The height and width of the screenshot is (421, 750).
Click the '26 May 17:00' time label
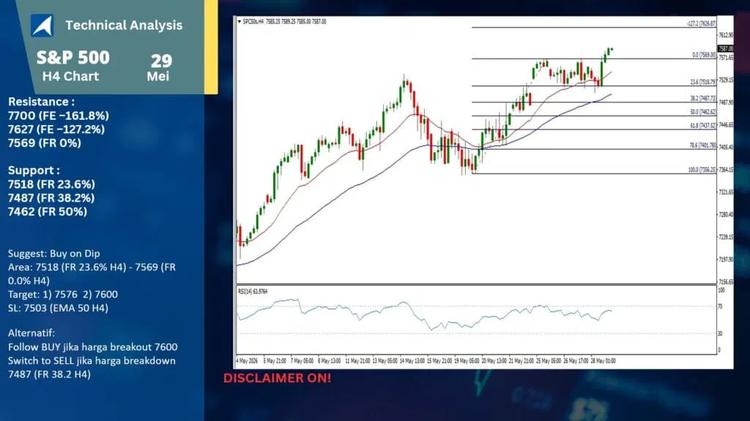tap(576, 361)
